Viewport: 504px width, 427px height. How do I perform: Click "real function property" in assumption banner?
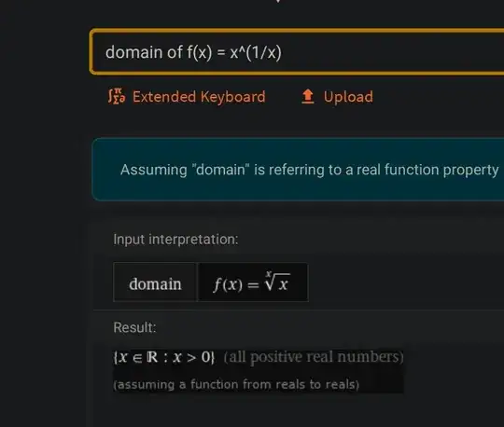[x=427, y=170]
